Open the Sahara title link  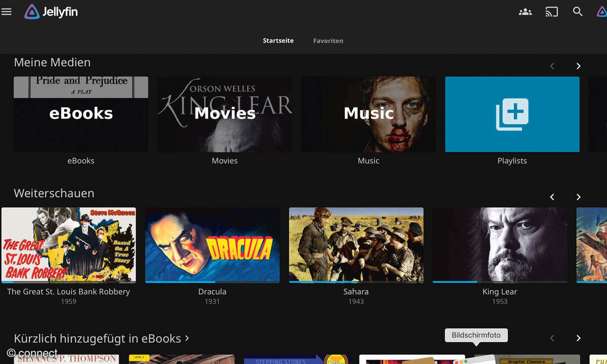(356, 292)
